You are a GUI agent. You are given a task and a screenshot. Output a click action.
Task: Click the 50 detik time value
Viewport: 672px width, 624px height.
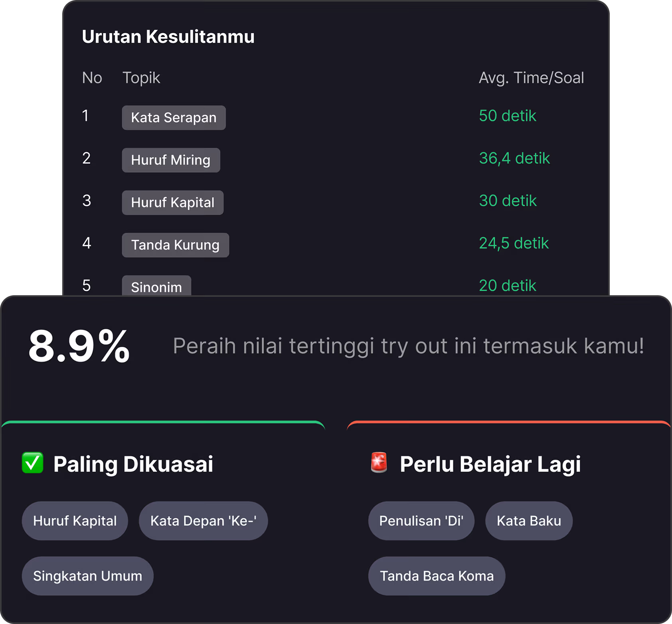click(x=507, y=116)
